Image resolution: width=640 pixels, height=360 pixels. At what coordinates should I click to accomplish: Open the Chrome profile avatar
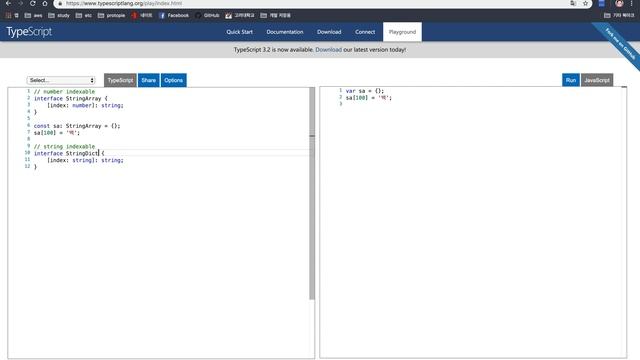tap(619, 3)
